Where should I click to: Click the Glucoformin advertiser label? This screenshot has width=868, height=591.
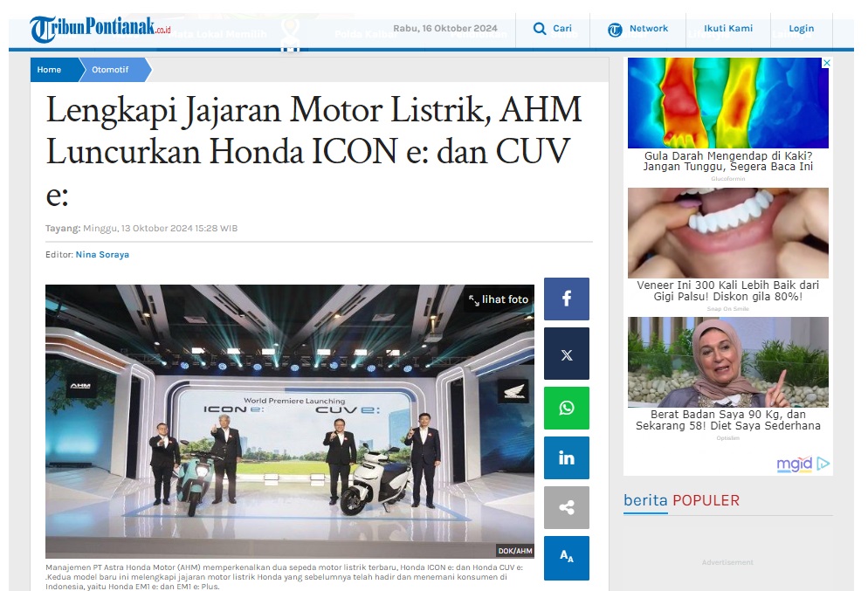(728, 179)
